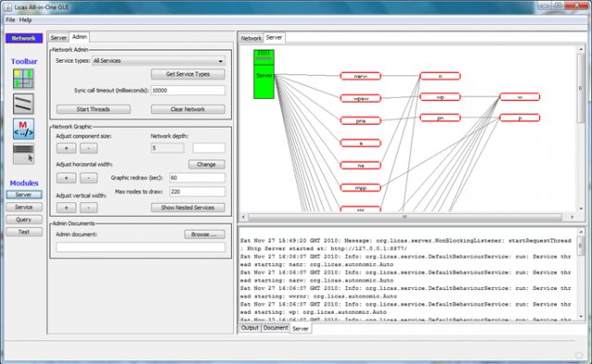
Task: Switch to the Output tab at bottom
Action: click(x=250, y=328)
